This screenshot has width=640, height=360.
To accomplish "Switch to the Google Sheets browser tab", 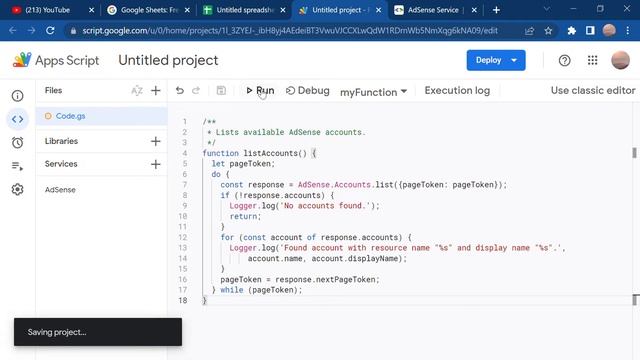I will pos(149,10).
